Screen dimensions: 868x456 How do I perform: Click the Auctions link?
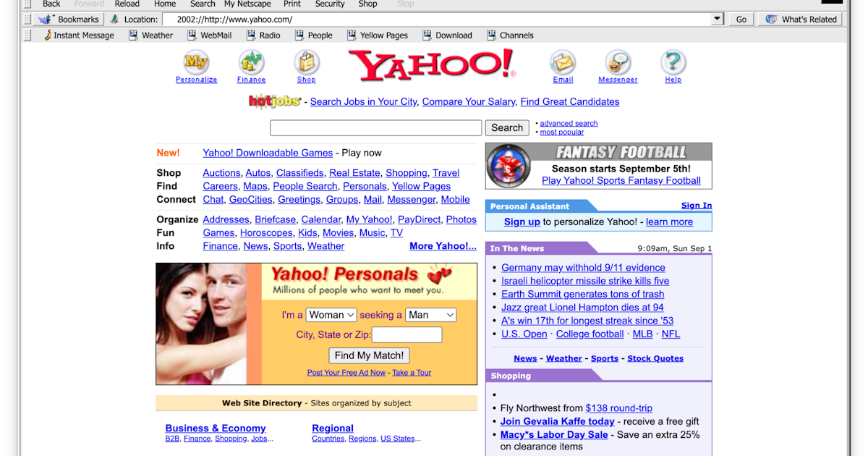click(221, 173)
